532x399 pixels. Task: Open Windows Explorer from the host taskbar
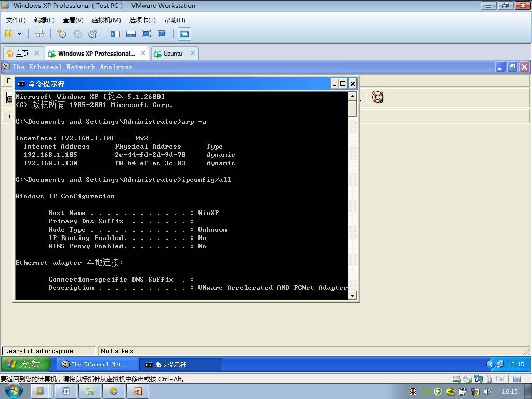point(90,392)
